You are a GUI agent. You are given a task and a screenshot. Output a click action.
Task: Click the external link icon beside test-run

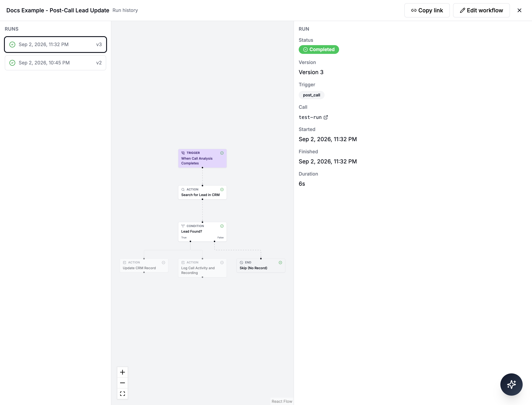[x=326, y=117]
